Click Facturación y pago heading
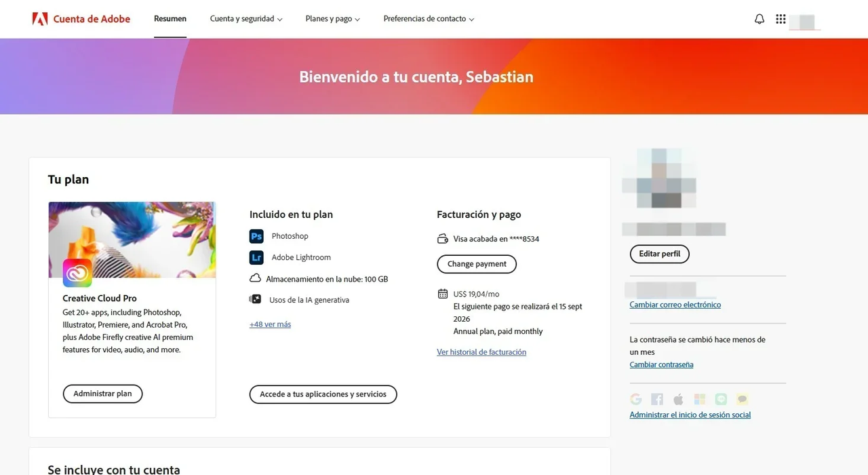The image size is (868, 475). click(479, 214)
